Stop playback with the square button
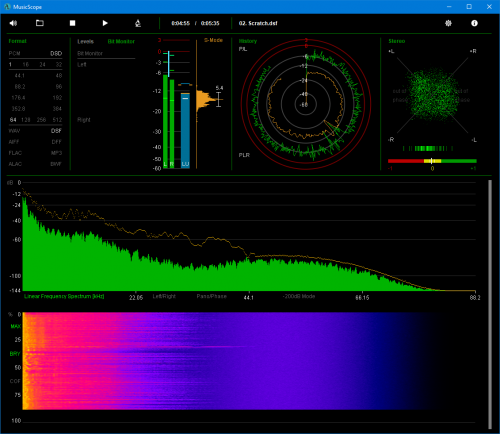Viewport: 500px width, 434px height. pyautogui.click(x=72, y=23)
